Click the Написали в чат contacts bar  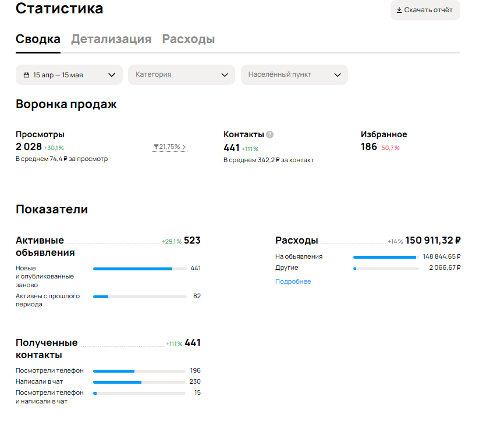(139, 382)
